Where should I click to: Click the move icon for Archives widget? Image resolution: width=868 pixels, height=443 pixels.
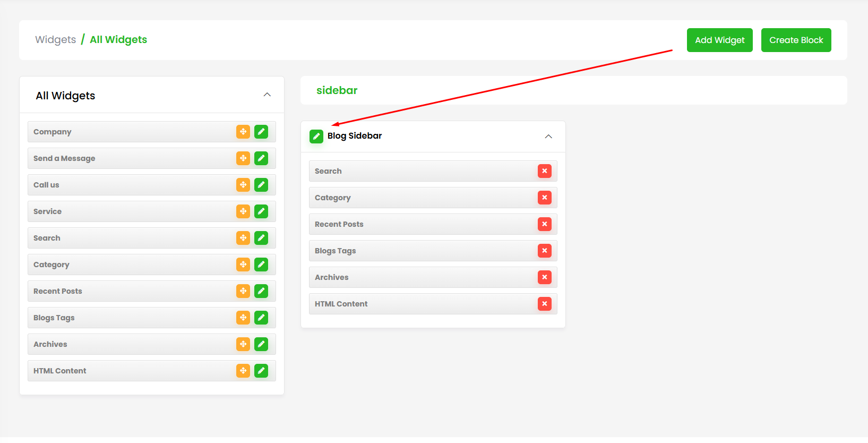click(x=243, y=344)
